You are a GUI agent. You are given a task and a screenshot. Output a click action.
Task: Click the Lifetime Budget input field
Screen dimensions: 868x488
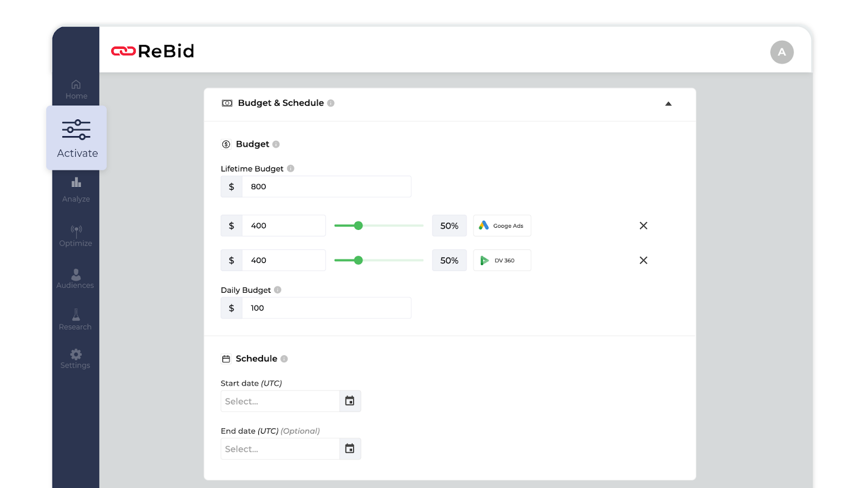pyautogui.click(x=326, y=187)
